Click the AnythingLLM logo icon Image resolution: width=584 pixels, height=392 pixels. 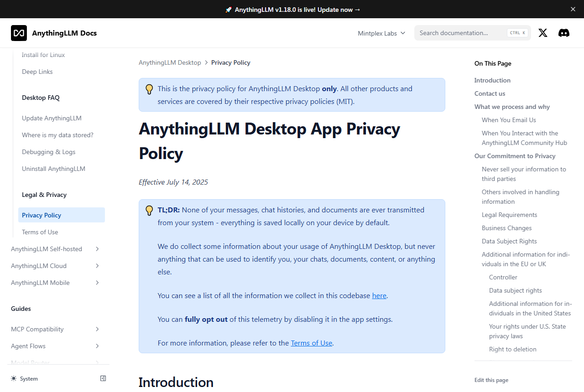pyautogui.click(x=19, y=33)
